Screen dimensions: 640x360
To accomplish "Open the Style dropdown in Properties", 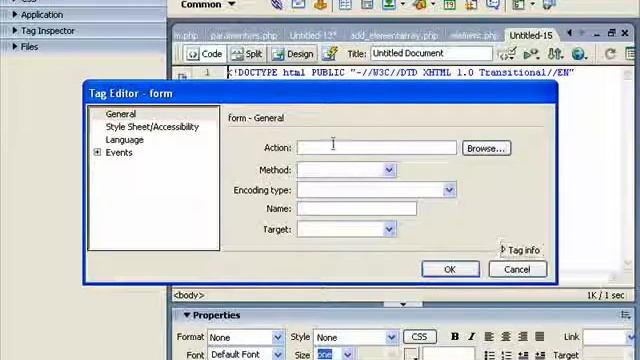I will click(x=391, y=338).
